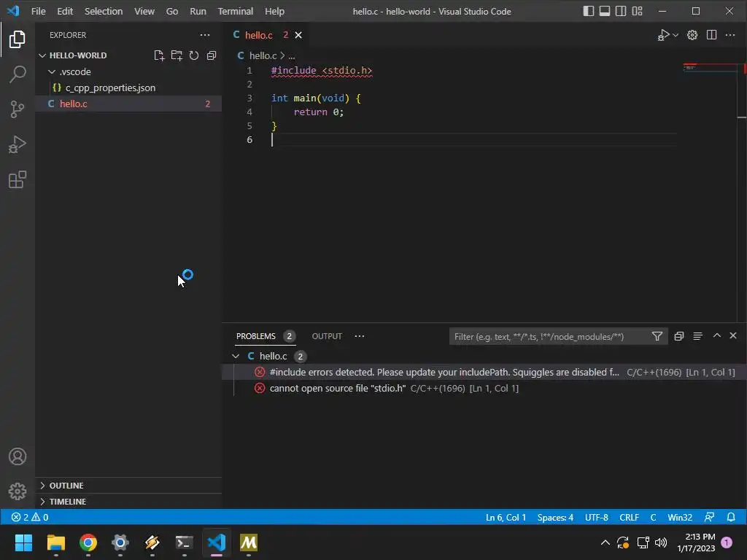Image resolution: width=747 pixels, height=560 pixels.
Task: Open the Go menu
Action: point(172,11)
